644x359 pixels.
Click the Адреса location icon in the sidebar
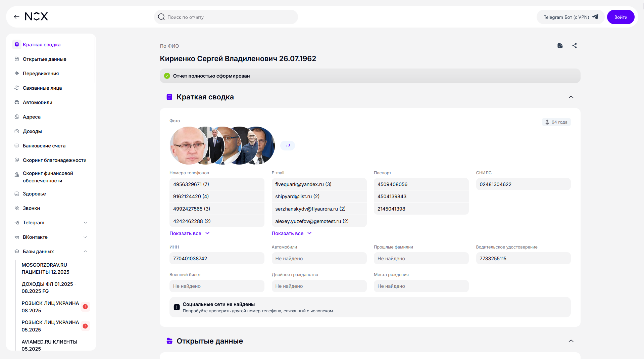[17, 117]
